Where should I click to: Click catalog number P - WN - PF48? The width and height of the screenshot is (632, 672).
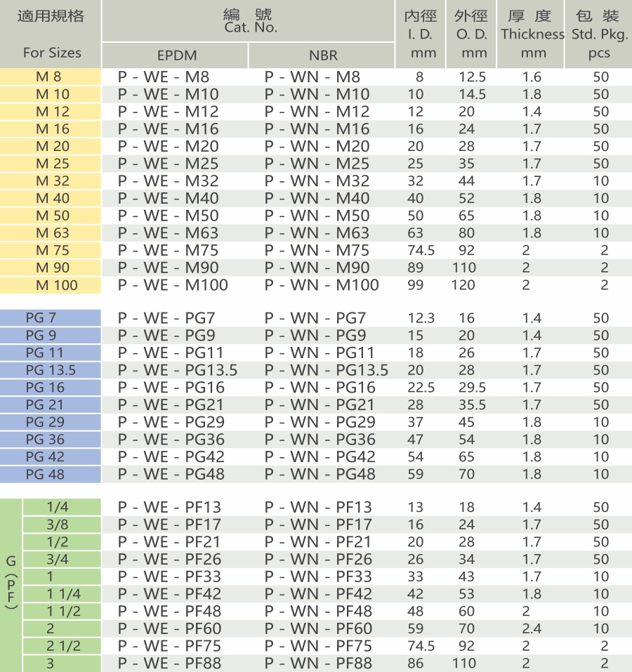point(318,612)
